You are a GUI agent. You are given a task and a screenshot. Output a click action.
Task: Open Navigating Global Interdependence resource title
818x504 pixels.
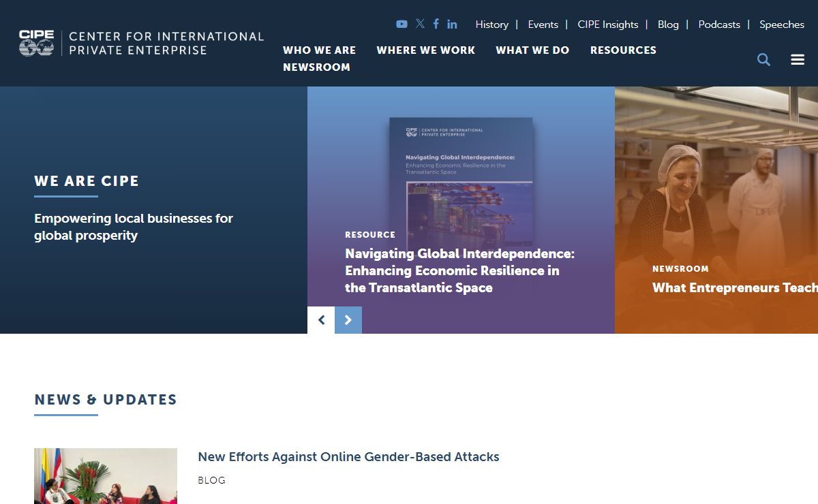tap(459, 270)
